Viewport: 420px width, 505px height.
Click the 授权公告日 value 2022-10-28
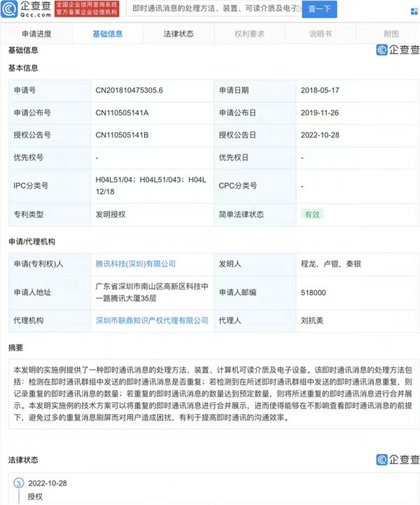[x=320, y=135]
